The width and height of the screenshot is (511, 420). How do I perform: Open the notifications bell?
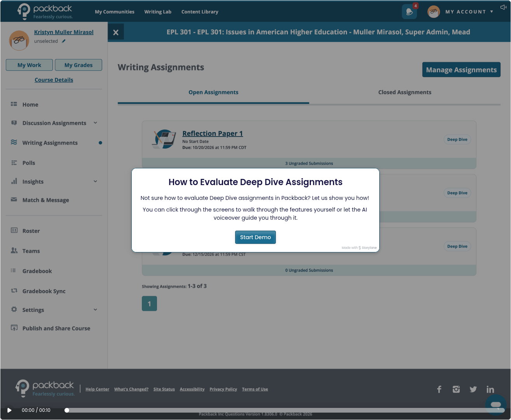click(x=409, y=12)
